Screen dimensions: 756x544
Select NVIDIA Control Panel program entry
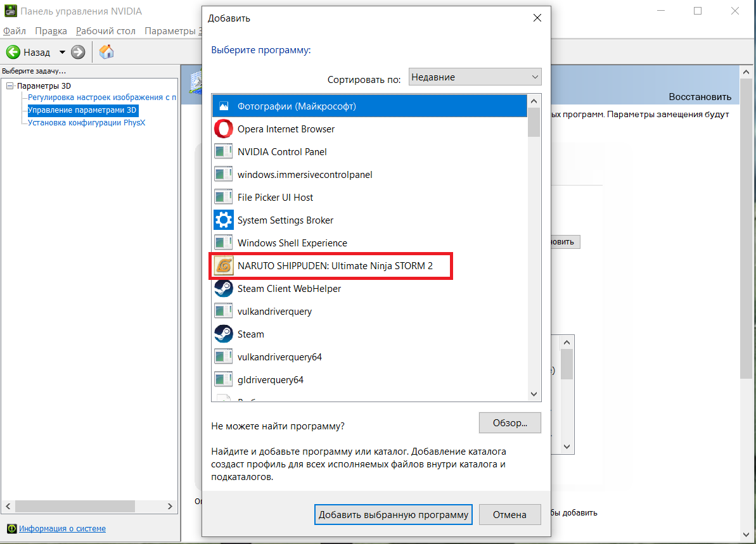[370, 152]
